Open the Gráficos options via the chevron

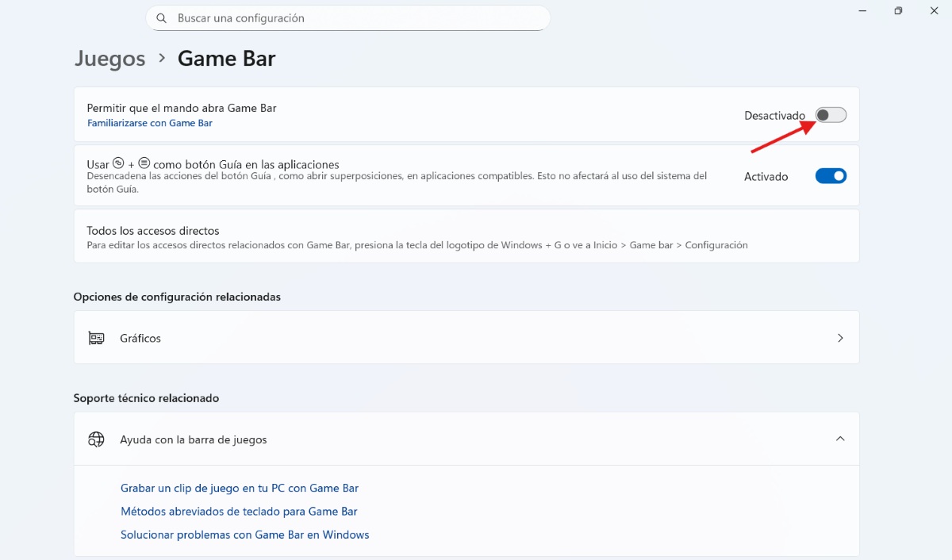coord(840,337)
